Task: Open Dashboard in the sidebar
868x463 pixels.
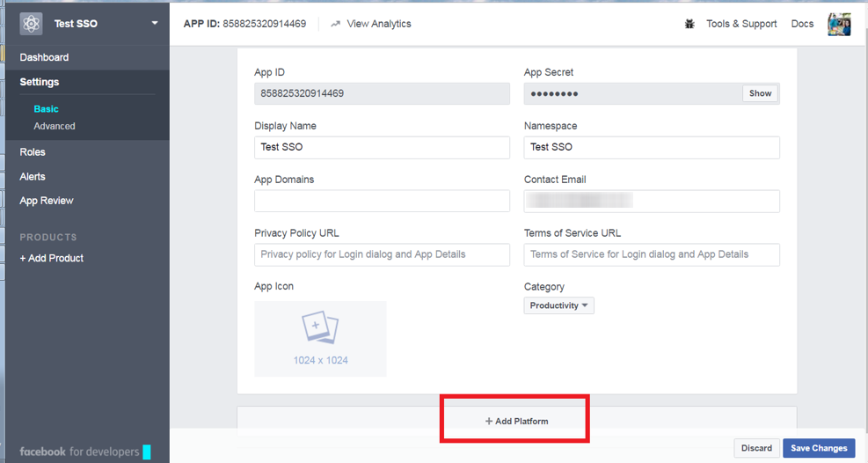Action: click(44, 57)
